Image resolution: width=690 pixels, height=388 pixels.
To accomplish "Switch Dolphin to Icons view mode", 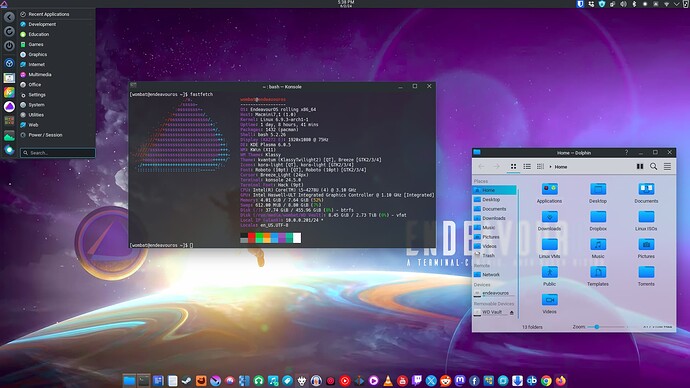I will click(513, 167).
